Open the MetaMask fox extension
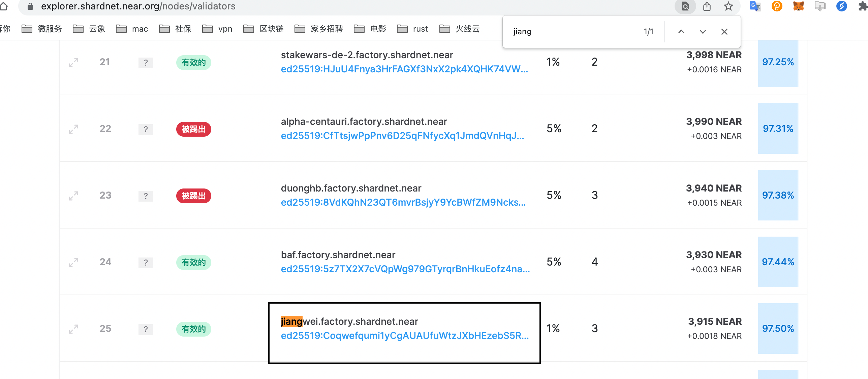 [x=798, y=6]
